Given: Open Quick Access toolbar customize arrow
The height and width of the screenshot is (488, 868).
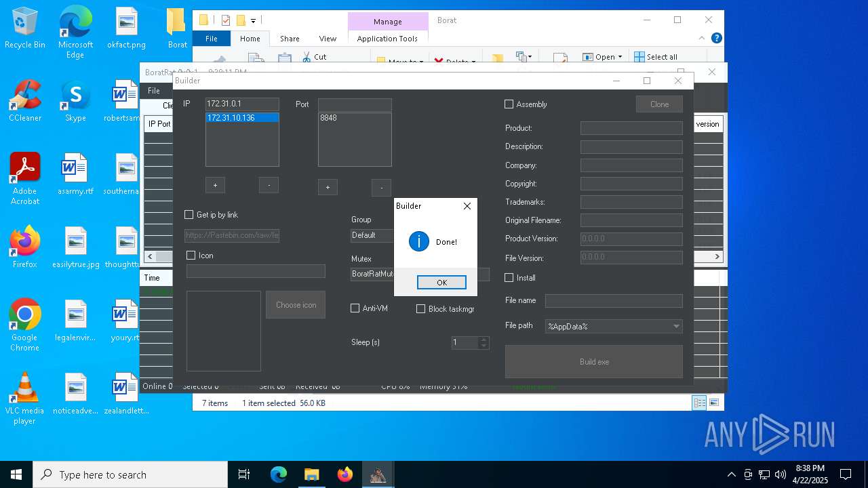Looking at the screenshot, I should pos(253,21).
